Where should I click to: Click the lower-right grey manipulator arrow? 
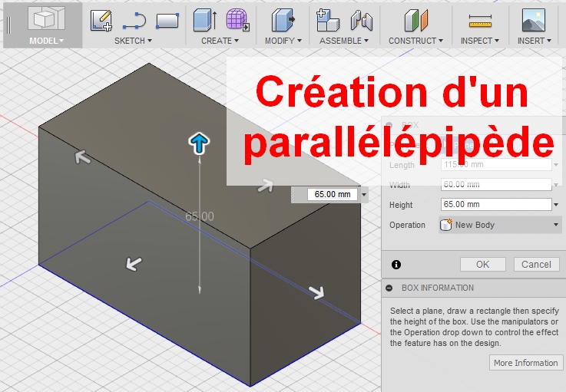tap(316, 292)
